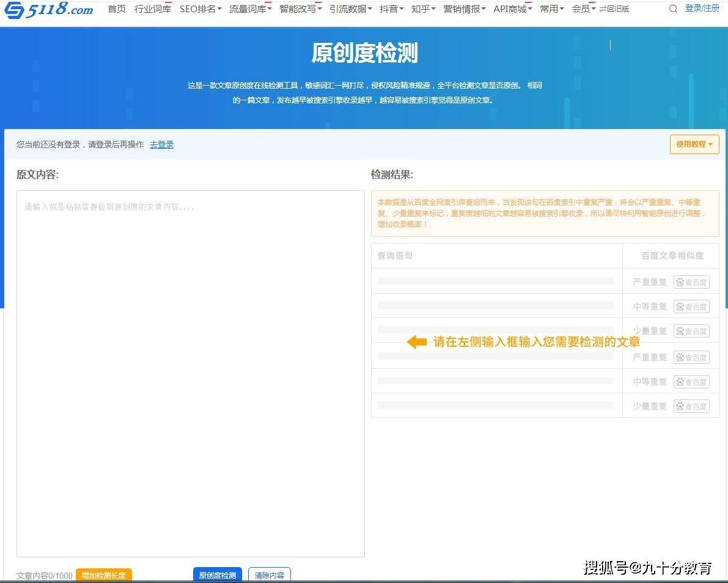This screenshot has width=728, height=583.
Task: Switch to old version via 回旧版
Action: (x=614, y=9)
